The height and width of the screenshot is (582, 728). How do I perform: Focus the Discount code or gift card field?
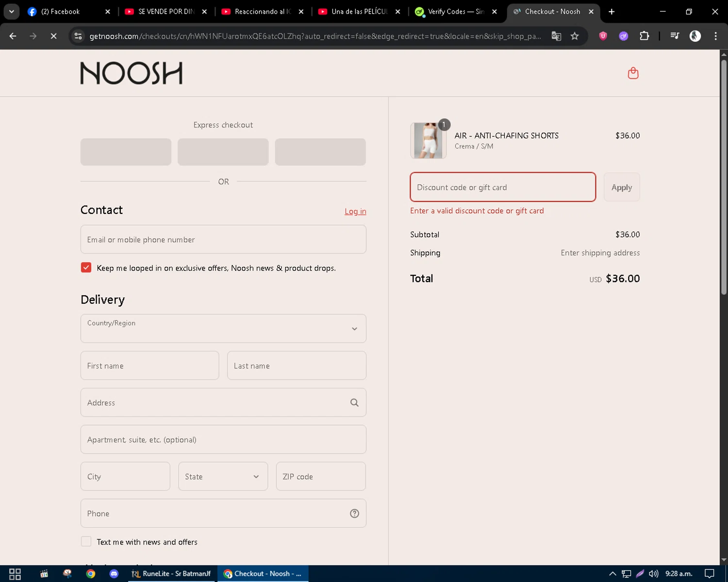[x=503, y=187]
